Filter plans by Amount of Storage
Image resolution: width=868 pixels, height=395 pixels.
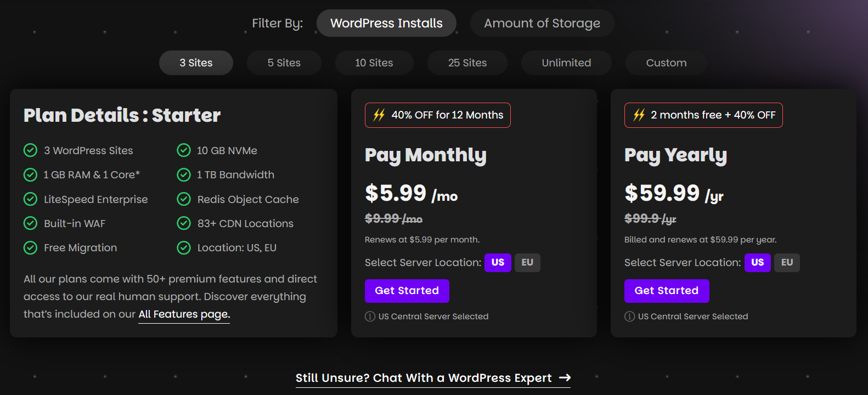542,23
